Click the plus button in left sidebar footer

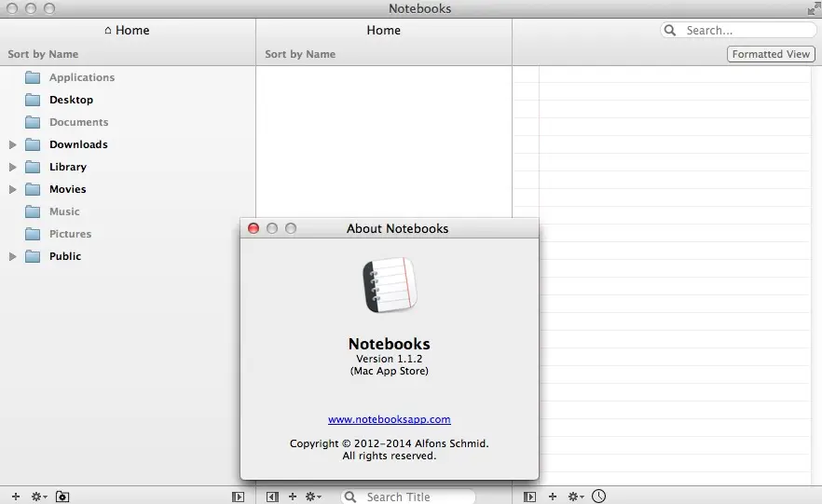pos(16,497)
